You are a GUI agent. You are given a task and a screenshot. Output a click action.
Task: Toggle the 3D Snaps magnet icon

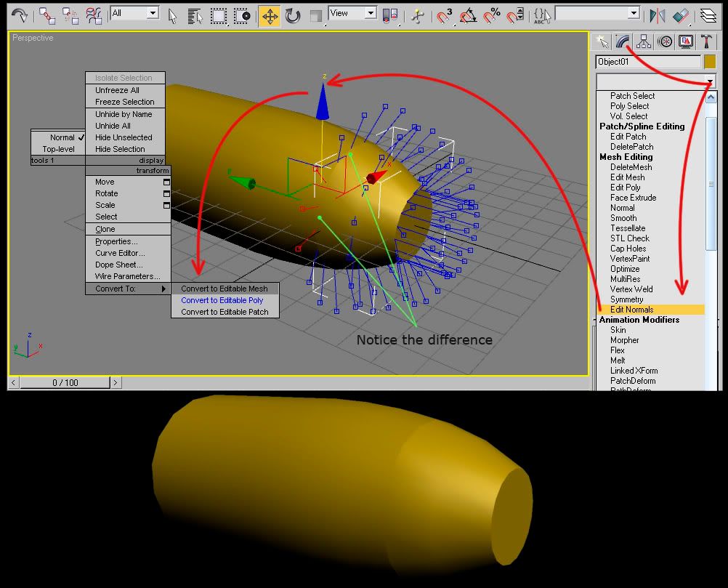[445, 15]
